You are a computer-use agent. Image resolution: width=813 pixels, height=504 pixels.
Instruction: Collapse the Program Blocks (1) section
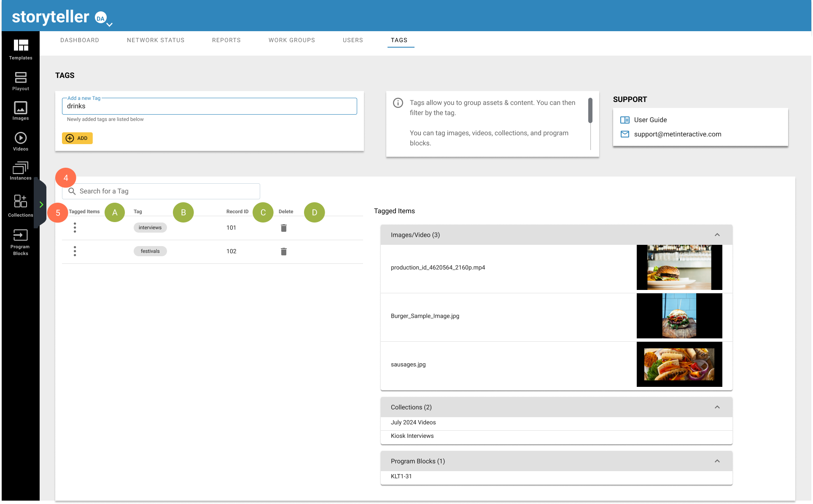point(717,461)
